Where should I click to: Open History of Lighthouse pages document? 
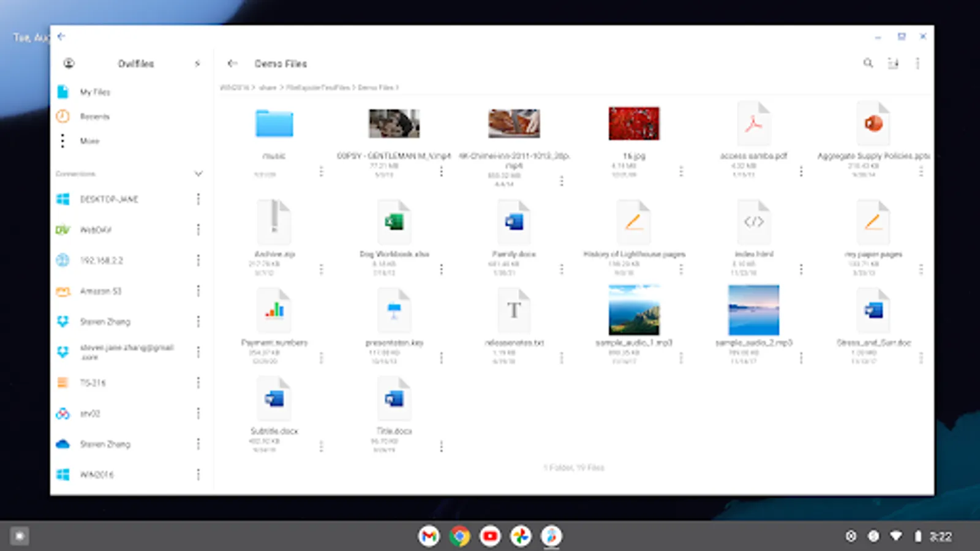pyautogui.click(x=634, y=222)
